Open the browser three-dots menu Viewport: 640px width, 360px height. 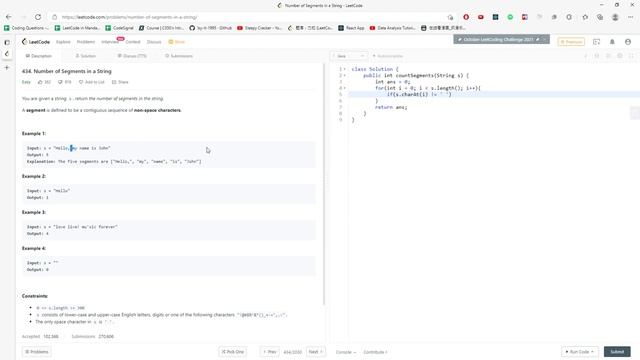pyautogui.click(x=631, y=17)
